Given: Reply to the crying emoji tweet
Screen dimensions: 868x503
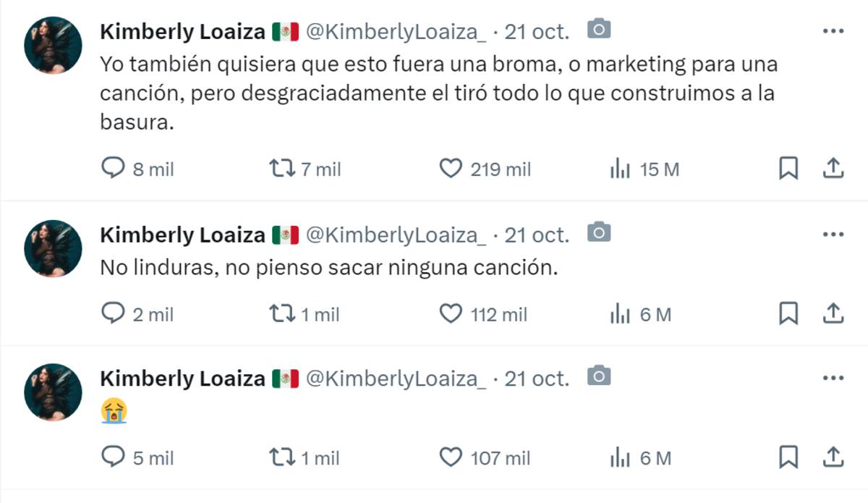Looking at the screenshot, I should click(x=113, y=457).
